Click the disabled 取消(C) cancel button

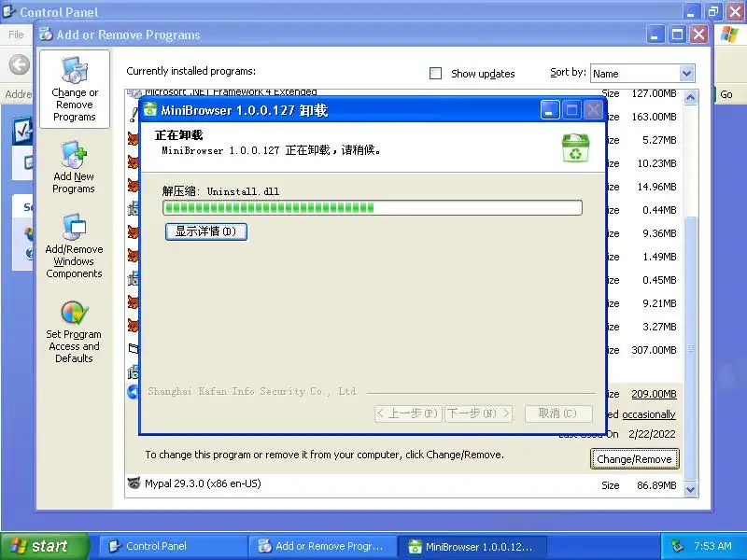pyautogui.click(x=558, y=413)
